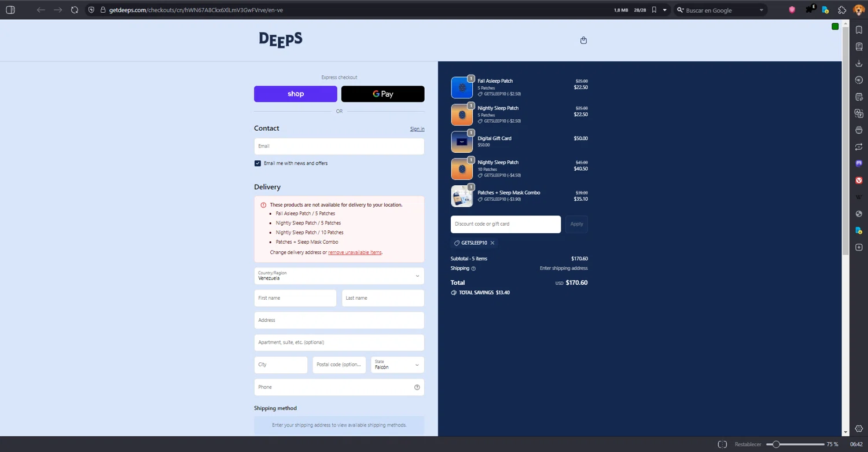The height and width of the screenshot is (452, 868).
Task: Select the 06:42 clock in status bar
Action: pos(856,444)
